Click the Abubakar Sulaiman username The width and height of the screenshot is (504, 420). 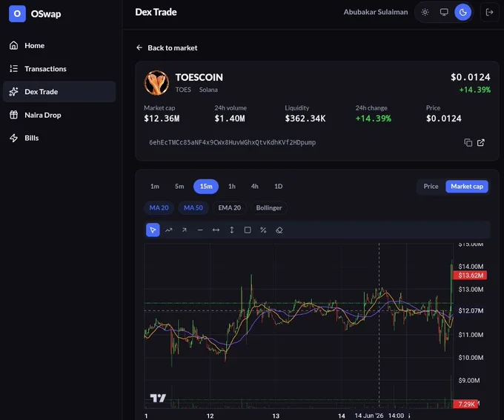point(376,12)
